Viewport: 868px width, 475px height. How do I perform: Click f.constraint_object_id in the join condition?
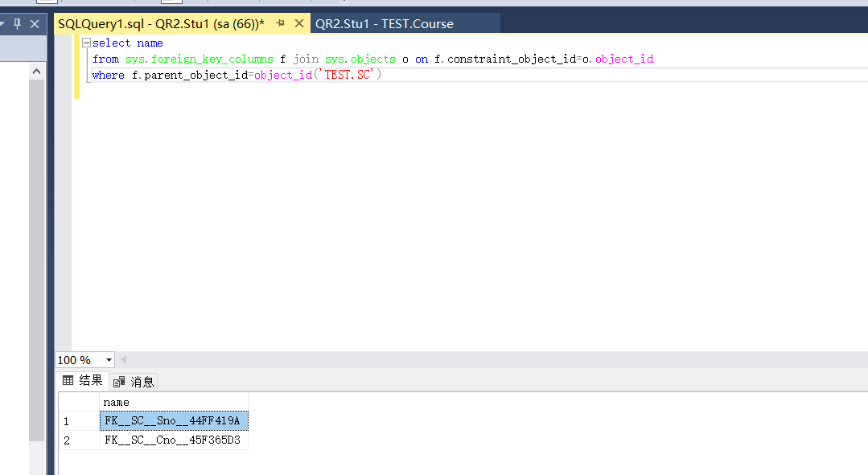pyautogui.click(x=505, y=59)
